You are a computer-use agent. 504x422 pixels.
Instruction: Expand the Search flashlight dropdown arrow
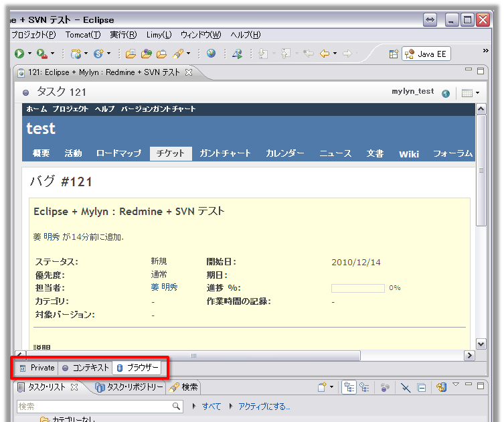point(188,54)
